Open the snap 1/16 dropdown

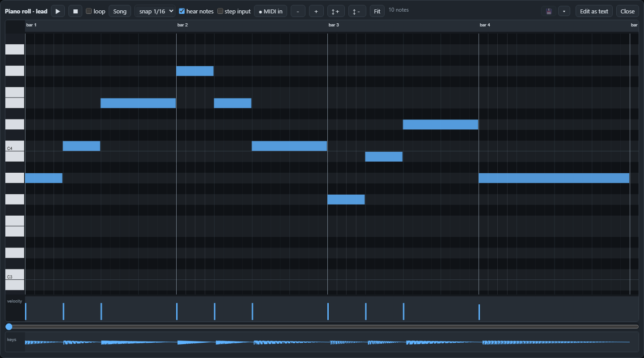(155, 11)
